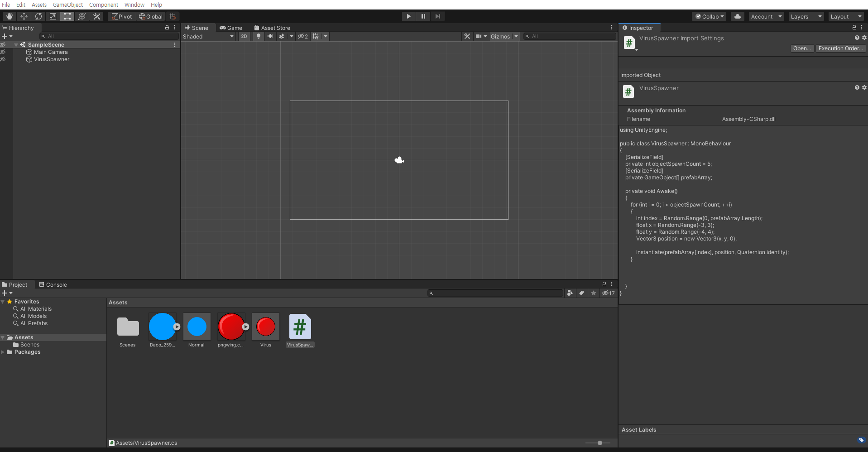Screen dimensions: 868x452
Task: Select the Move tool
Action: click(x=24, y=16)
